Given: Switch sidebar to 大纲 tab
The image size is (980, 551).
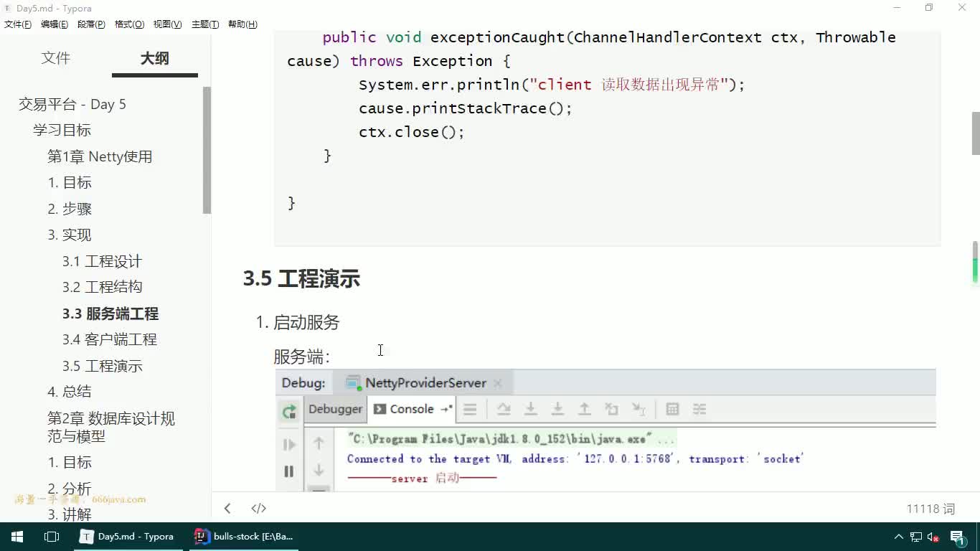Looking at the screenshot, I should point(154,58).
